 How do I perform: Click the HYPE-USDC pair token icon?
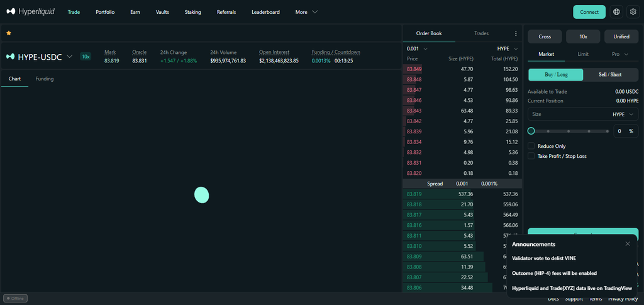[10, 57]
